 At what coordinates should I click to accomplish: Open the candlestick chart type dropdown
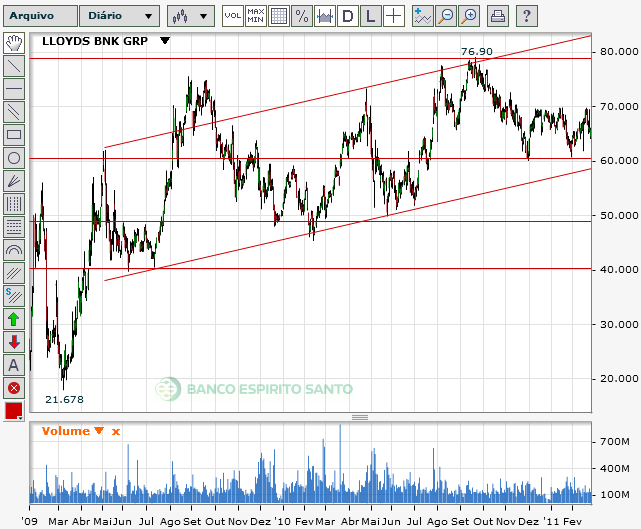pos(191,16)
